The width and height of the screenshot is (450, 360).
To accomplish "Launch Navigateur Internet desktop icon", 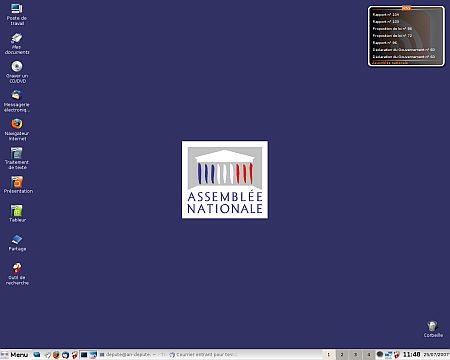I will pos(17,129).
